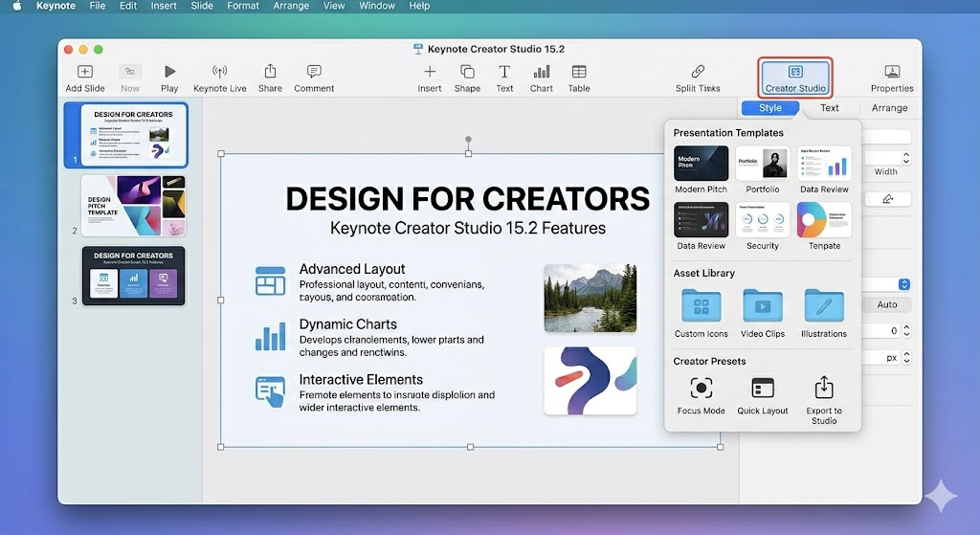Screen dimensions: 980x535
Task: Click the Auto button in Properties
Action: [887, 305]
